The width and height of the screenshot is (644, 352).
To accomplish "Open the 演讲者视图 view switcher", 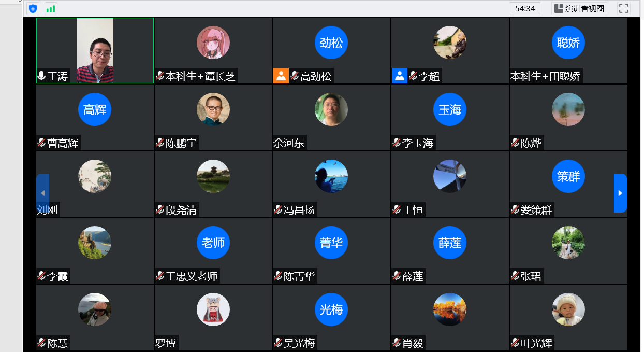I will (579, 8).
